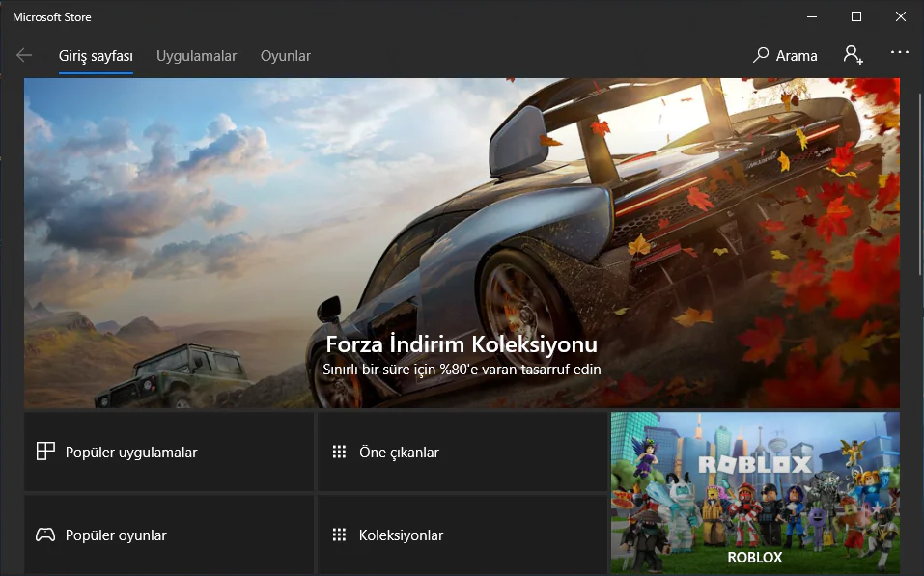Maximize the Microsoft Store window
Screen dimensions: 924x576
tap(856, 16)
